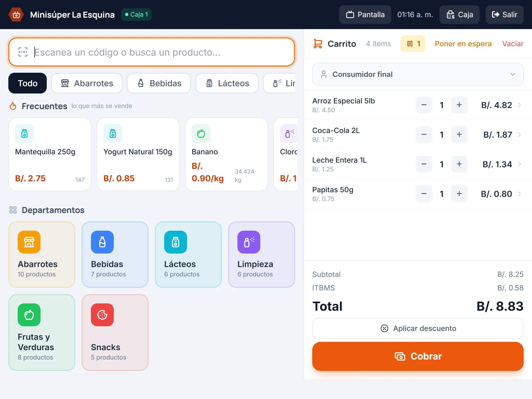
Task: Click the green Frutas y Verduras apple icon
Action: [29, 315]
